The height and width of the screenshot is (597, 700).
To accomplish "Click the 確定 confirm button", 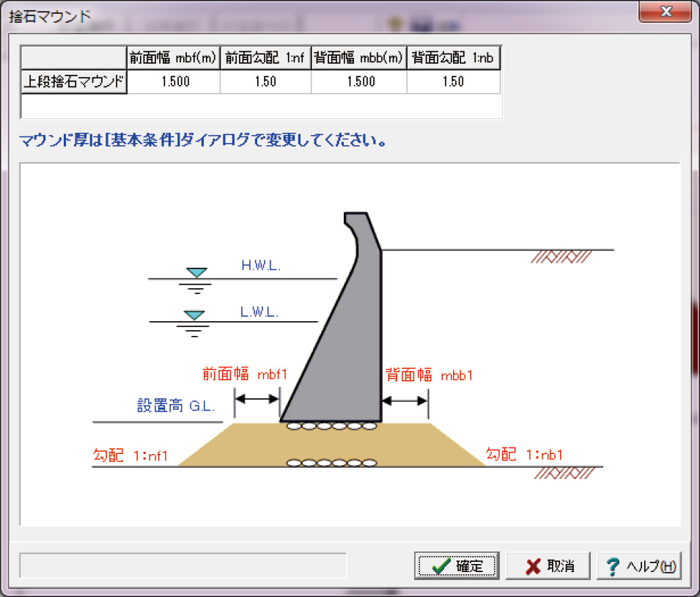I will (x=456, y=565).
